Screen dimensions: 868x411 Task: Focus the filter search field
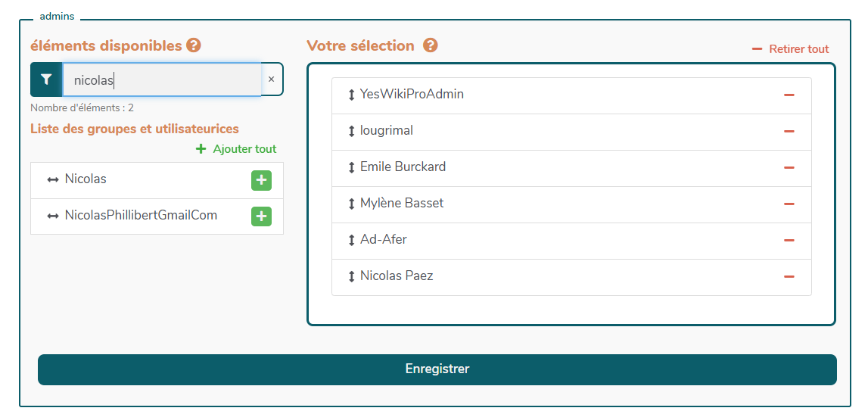coord(161,79)
